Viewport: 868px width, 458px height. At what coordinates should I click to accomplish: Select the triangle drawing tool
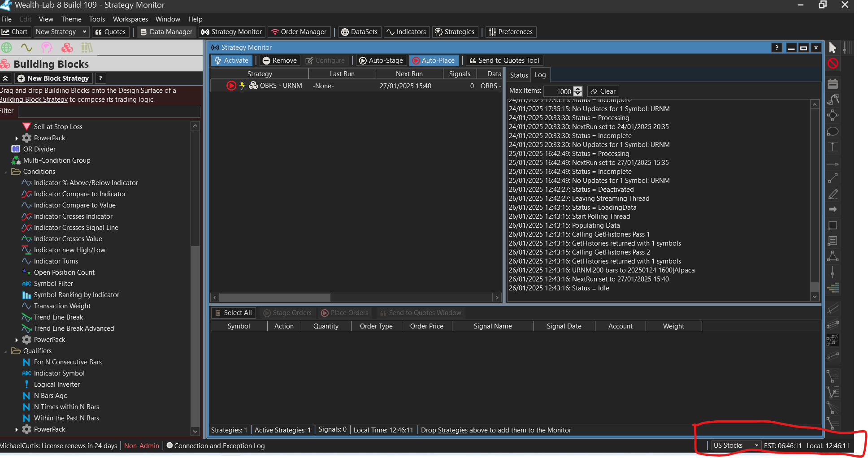(x=833, y=256)
